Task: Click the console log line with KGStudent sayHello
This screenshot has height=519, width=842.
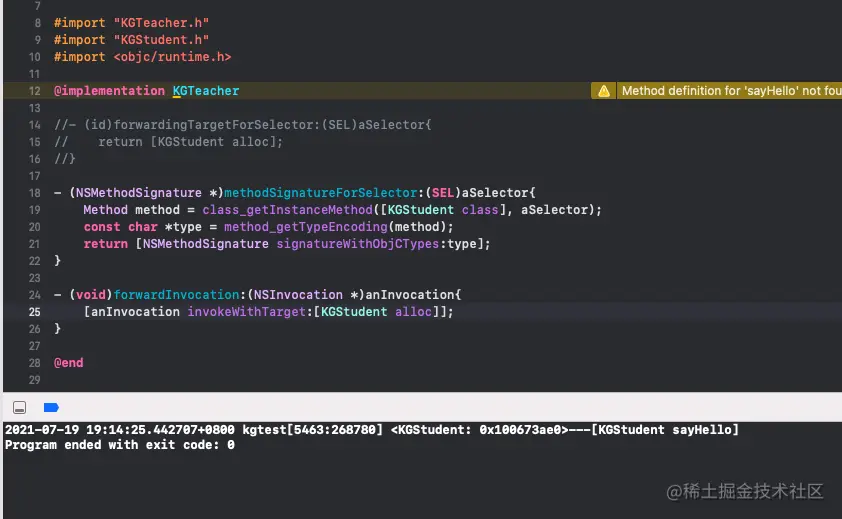Action: (x=372, y=430)
